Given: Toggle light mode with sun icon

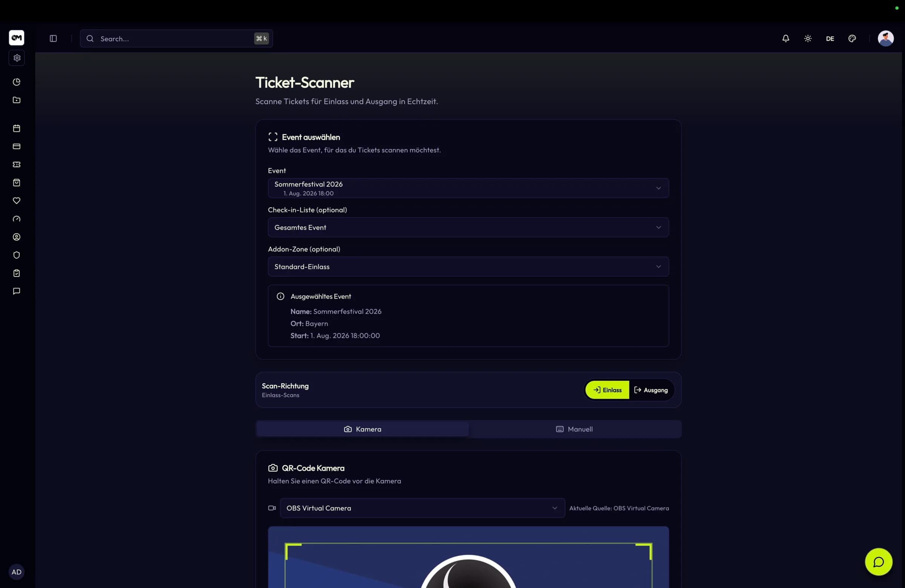Looking at the screenshot, I should [x=808, y=38].
